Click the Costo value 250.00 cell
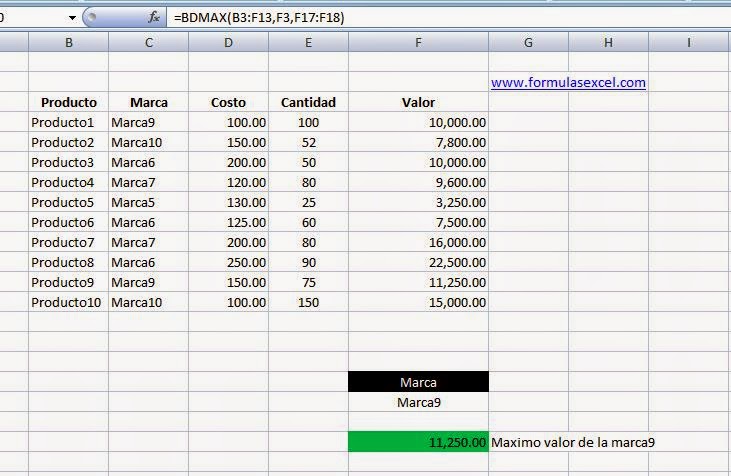The width and height of the screenshot is (731, 476). tap(228, 262)
